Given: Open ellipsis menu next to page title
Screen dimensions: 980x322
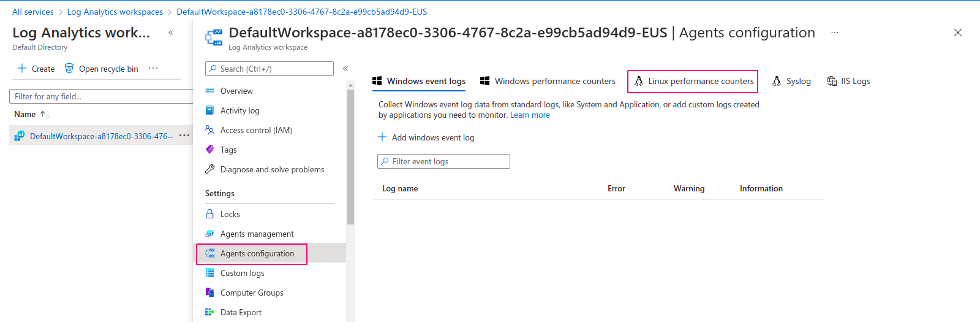Looking at the screenshot, I should [835, 33].
